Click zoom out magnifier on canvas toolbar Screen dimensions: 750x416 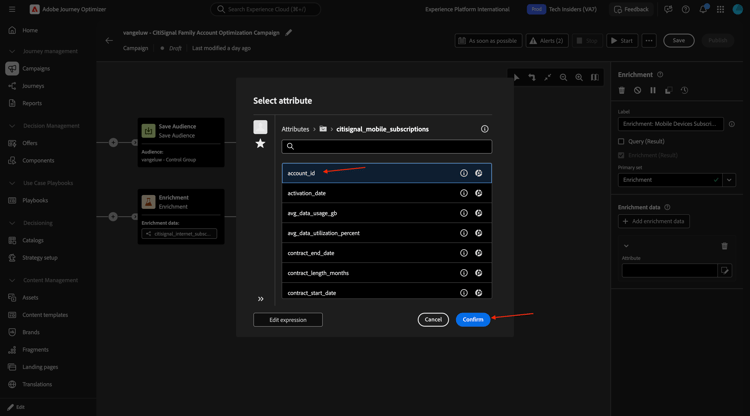pos(563,77)
